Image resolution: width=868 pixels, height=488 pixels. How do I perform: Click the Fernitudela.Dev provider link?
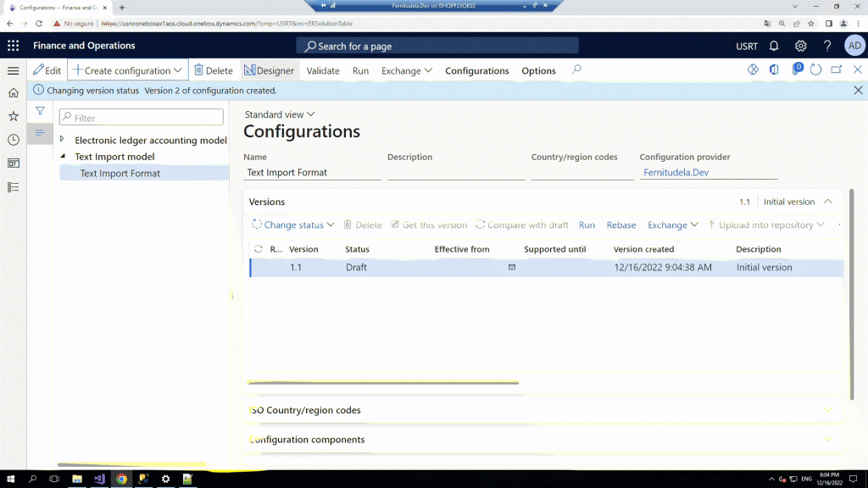coord(676,172)
